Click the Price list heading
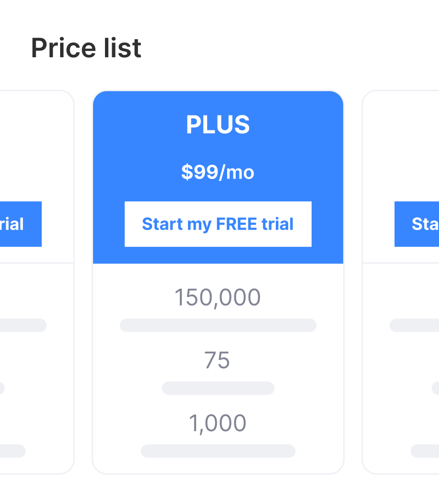Viewport: 439px width, 504px height. 86,48
